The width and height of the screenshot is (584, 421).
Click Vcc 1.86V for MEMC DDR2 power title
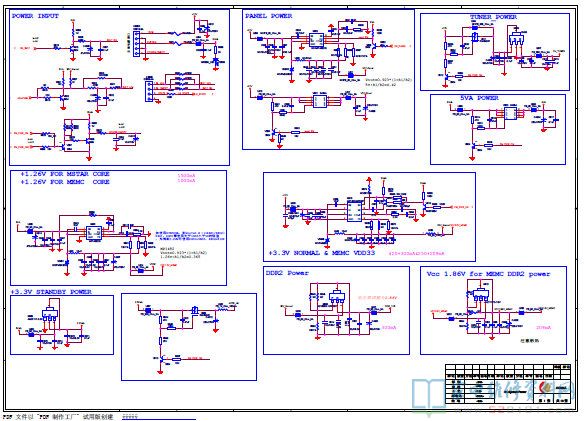click(x=488, y=274)
